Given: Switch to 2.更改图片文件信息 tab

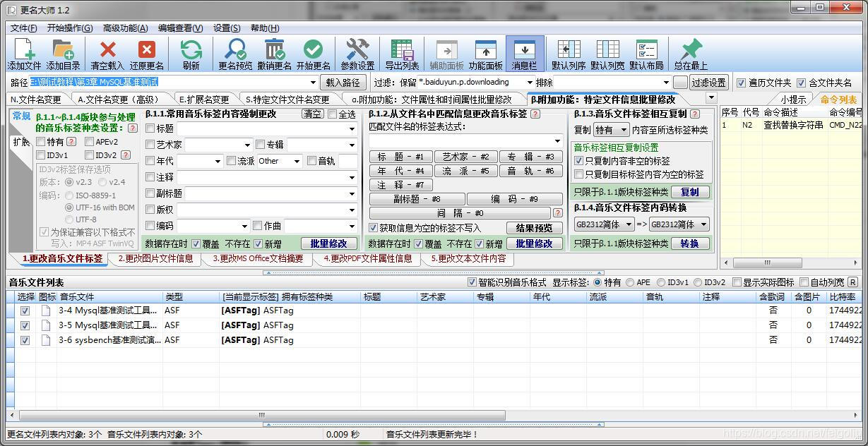Looking at the screenshot, I should tap(155, 259).
